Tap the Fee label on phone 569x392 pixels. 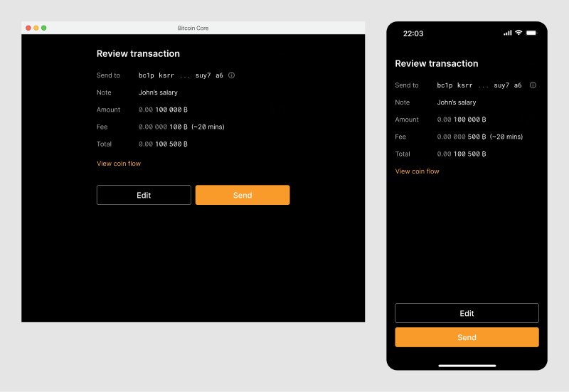tap(400, 137)
